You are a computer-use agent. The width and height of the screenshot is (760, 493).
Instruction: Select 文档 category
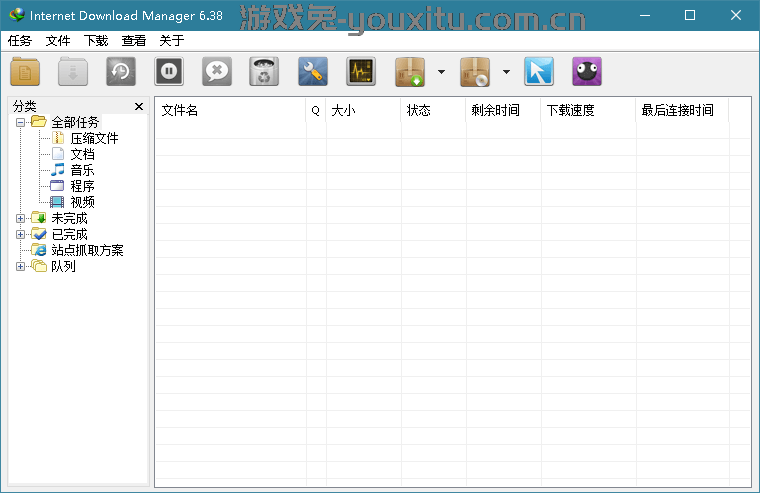[82, 154]
